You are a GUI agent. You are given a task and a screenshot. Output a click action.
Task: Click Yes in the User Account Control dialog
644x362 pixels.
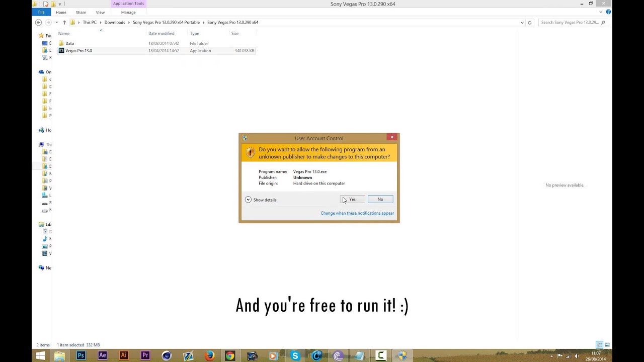click(352, 200)
